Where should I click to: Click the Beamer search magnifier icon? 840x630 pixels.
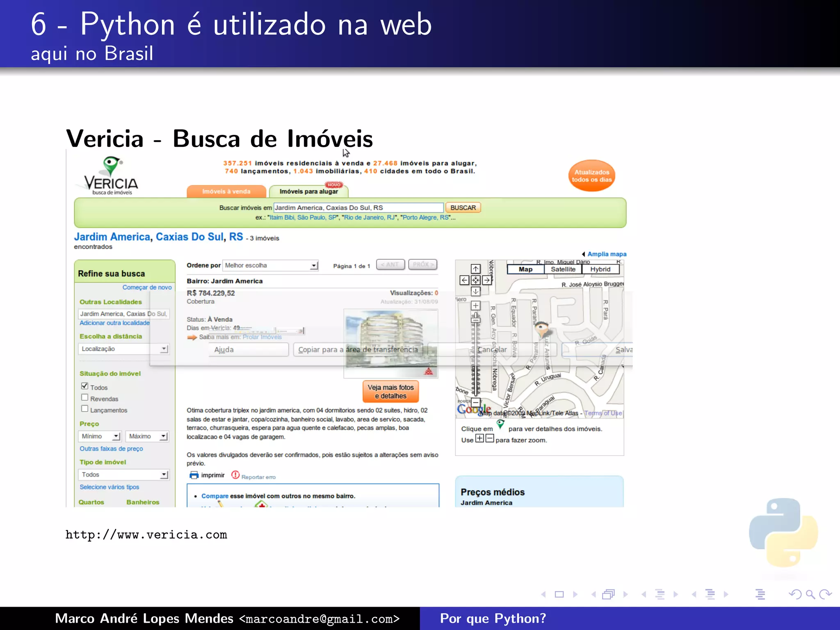(810, 594)
